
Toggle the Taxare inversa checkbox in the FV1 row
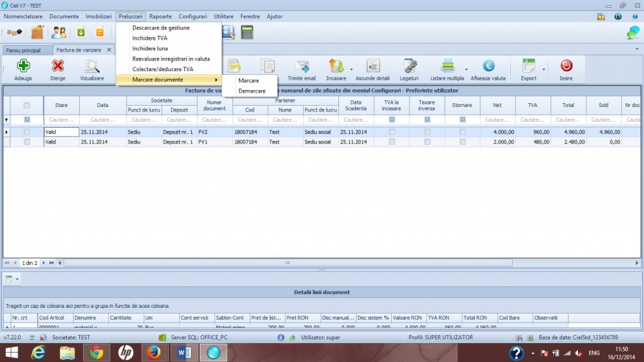tap(427, 142)
